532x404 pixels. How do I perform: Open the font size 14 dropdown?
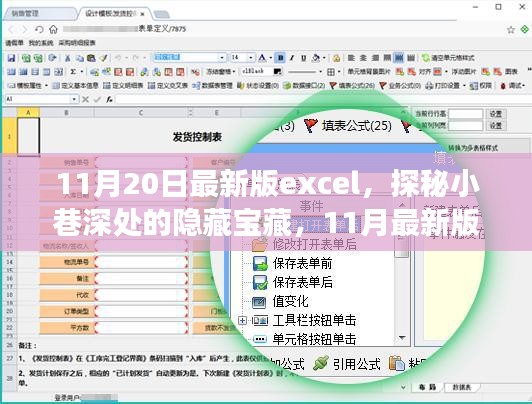(x=251, y=58)
